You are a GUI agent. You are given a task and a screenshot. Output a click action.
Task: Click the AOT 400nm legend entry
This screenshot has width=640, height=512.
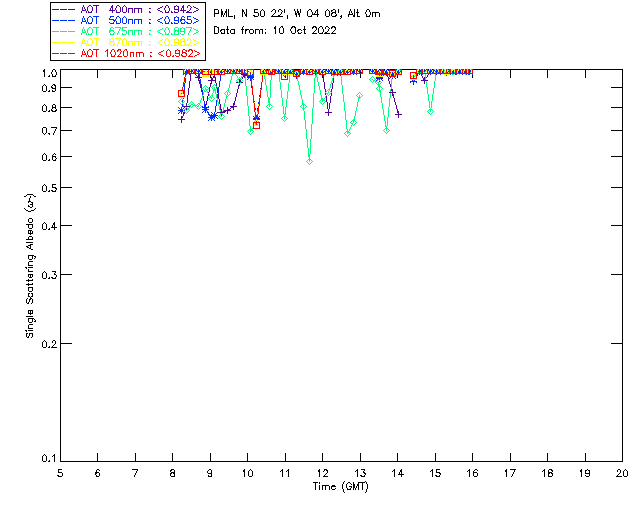coord(126,9)
